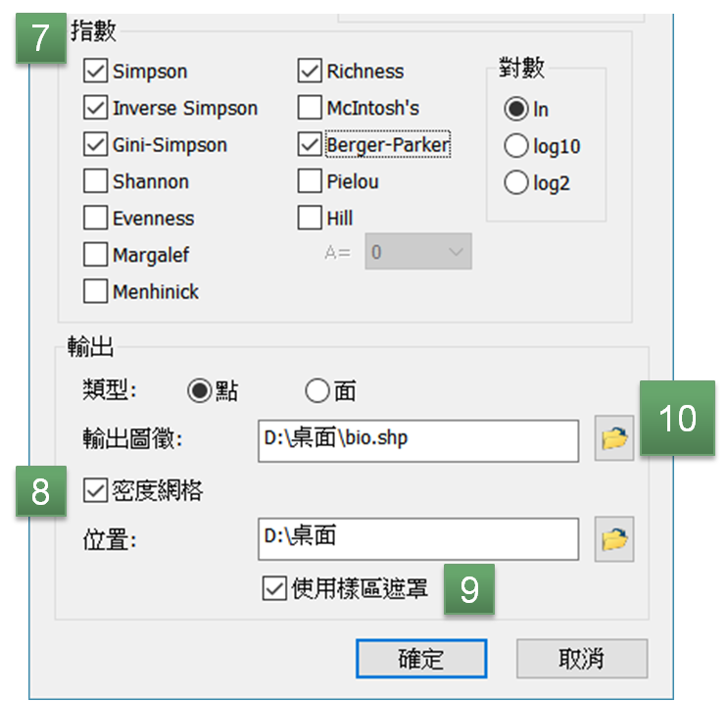The height and width of the screenshot is (701, 728).
Task: Browse folder for 位置 location
Action: point(614,539)
